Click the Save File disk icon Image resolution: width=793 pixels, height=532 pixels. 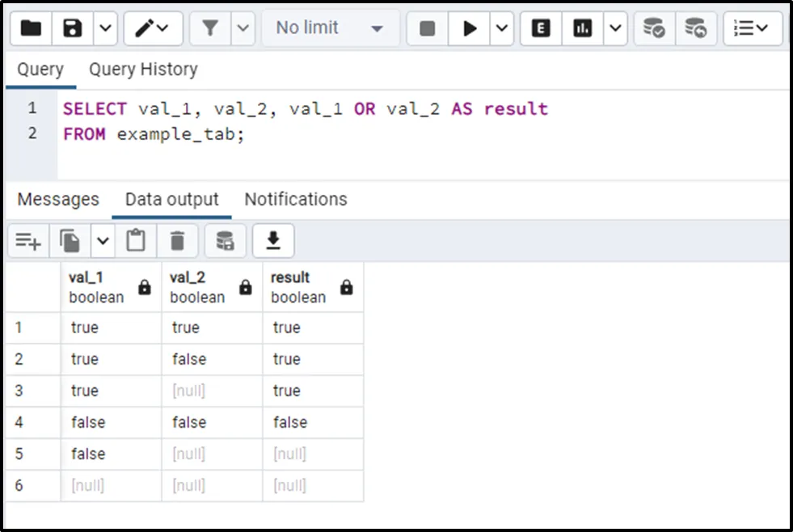tap(74, 28)
